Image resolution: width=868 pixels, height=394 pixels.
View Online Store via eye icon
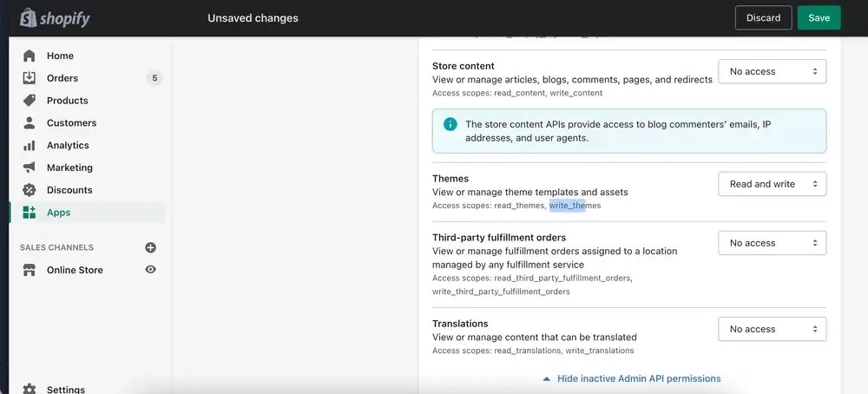tap(150, 270)
